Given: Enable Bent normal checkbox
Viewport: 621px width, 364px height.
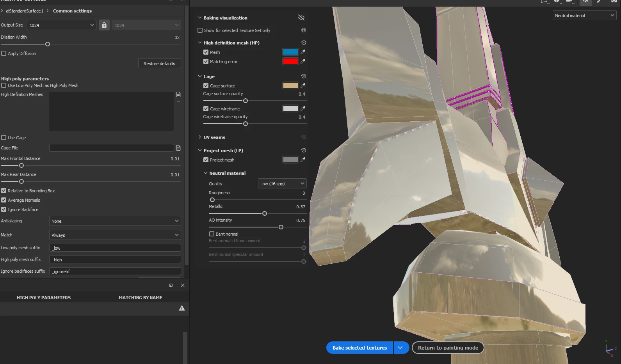Looking at the screenshot, I should (x=212, y=234).
